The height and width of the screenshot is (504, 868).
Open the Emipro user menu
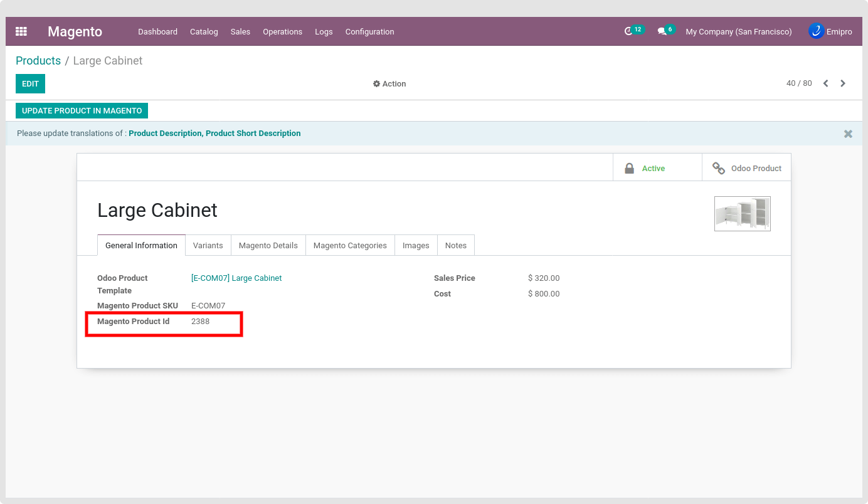tap(830, 31)
